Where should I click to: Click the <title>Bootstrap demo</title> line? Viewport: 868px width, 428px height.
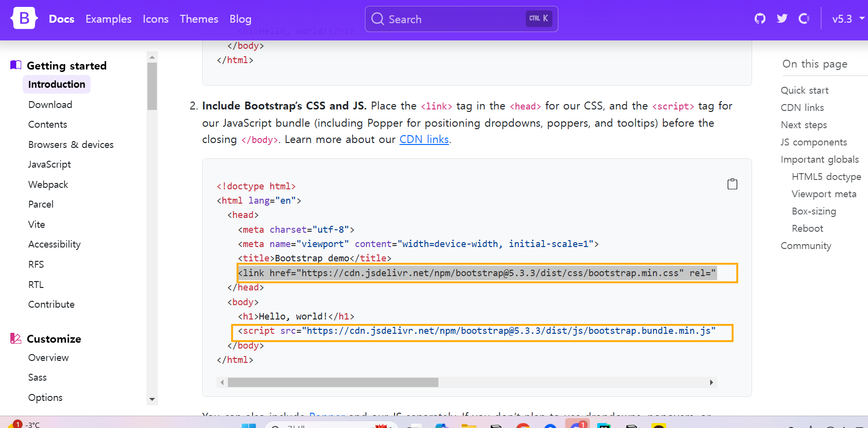(315, 258)
